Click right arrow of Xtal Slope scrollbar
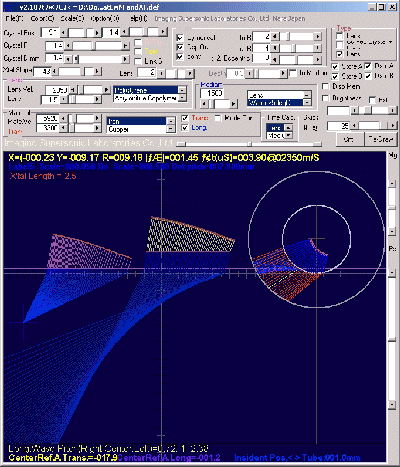The height and width of the screenshot is (467, 400). click(97, 71)
